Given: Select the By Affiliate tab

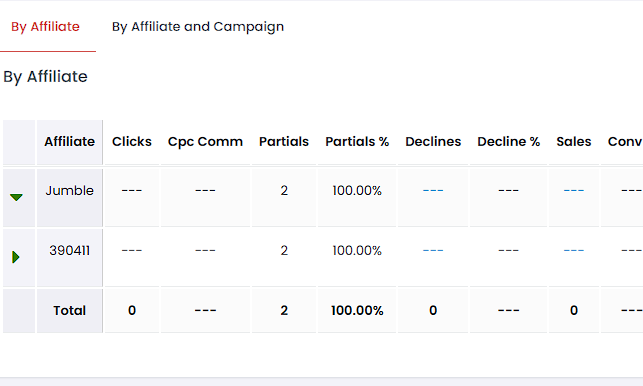Looking at the screenshot, I should click(46, 27).
